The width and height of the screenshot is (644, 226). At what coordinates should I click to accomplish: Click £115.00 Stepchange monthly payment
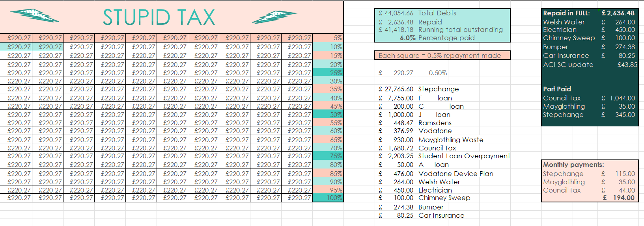tap(618, 174)
